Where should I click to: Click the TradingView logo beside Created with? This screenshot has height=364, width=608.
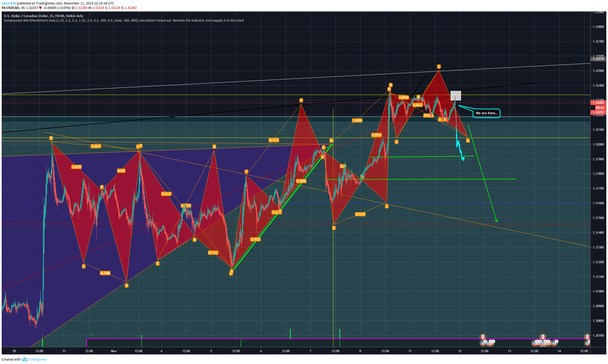[x=34, y=359]
